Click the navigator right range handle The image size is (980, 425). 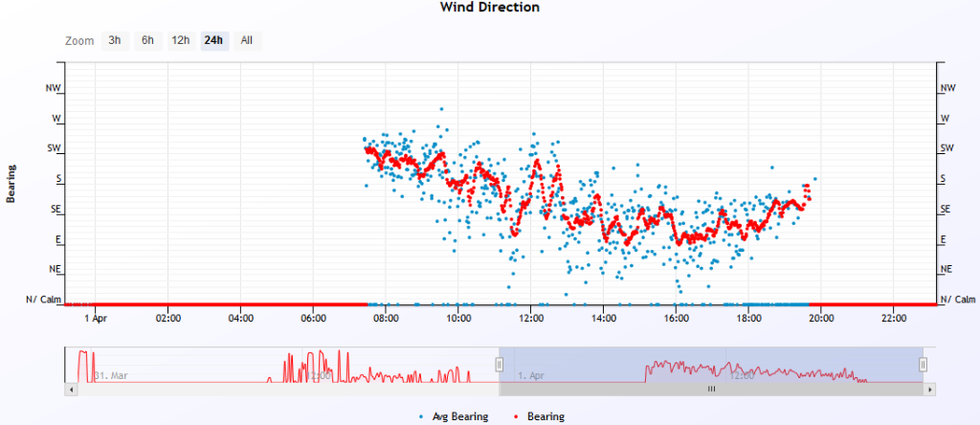924,365
